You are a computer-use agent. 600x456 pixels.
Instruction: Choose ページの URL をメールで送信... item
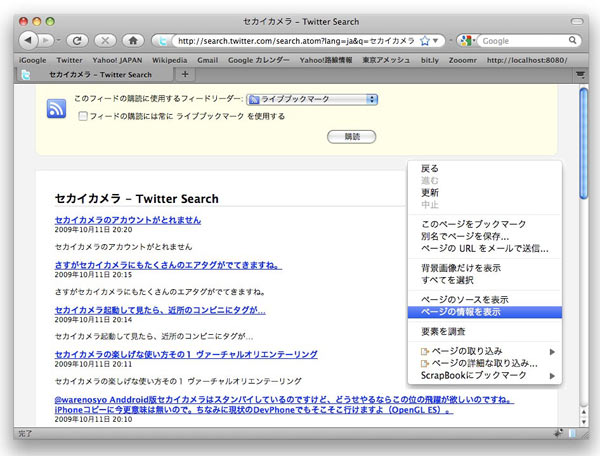tap(485, 248)
